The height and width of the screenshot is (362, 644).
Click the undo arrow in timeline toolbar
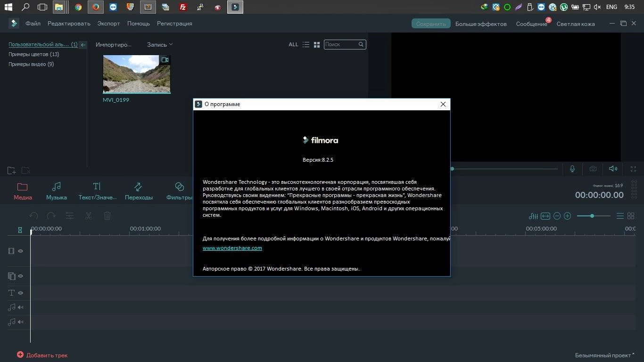[x=33, y=216]
